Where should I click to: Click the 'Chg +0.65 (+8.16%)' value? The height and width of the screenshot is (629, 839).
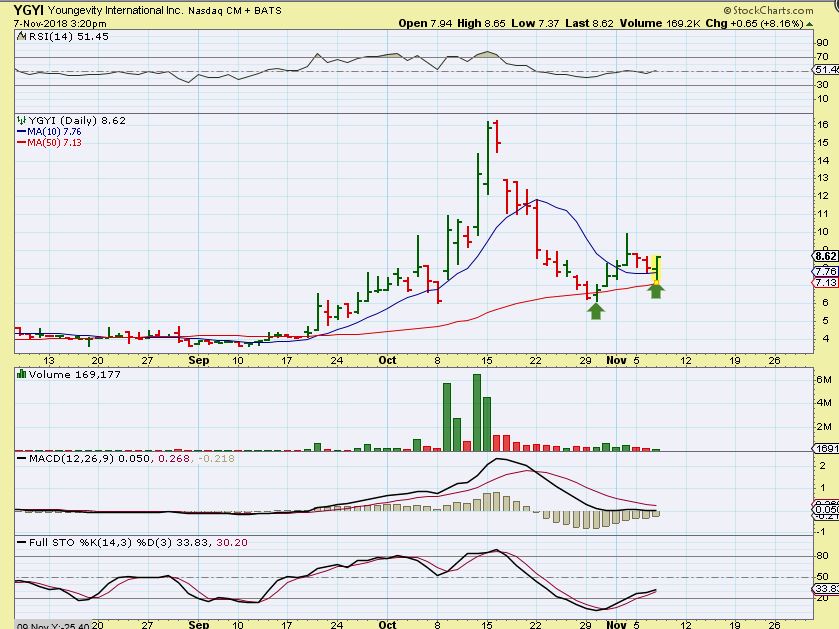tap(754, 23)
